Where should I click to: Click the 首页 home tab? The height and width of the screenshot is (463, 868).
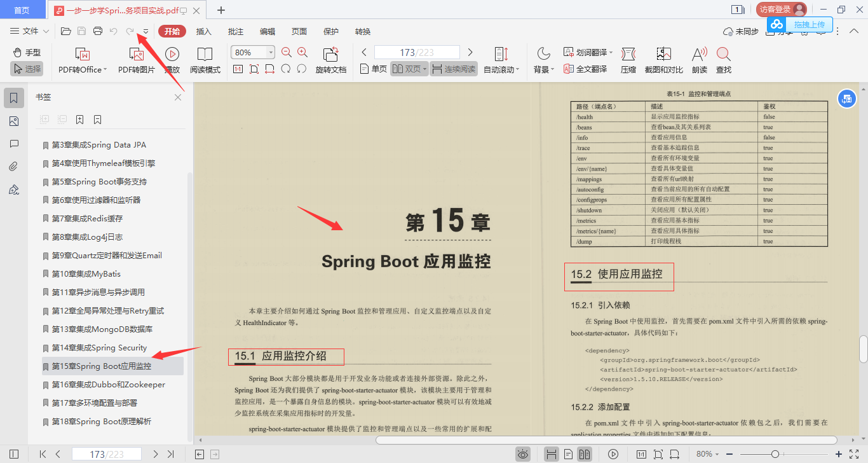(x=22, y=10)
